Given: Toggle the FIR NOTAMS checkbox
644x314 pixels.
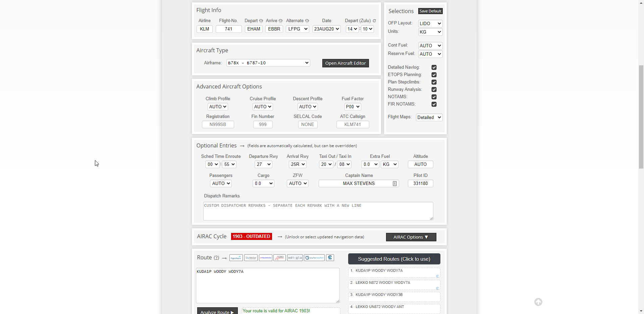Looking at the screenshot, I should pos(434,104).
